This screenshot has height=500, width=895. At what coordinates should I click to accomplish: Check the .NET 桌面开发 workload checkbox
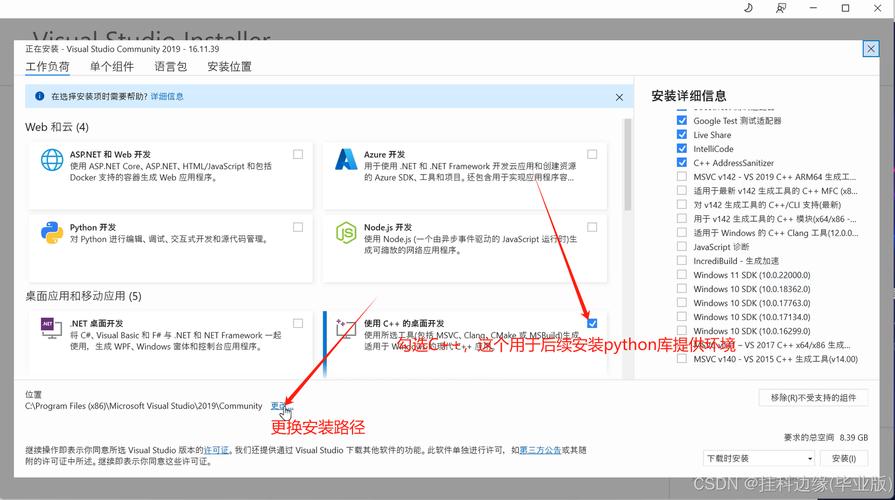(x=298, y=323)
